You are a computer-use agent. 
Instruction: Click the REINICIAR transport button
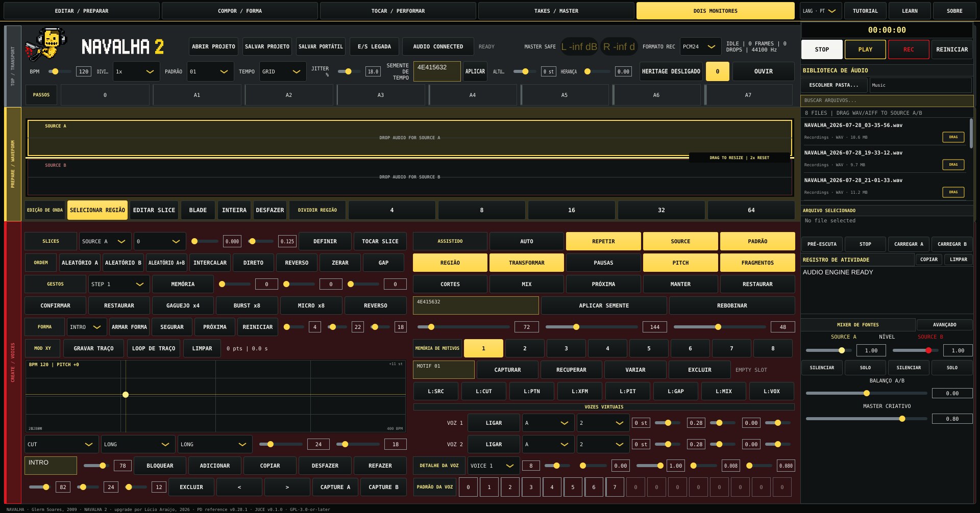[x=952, y=49]
